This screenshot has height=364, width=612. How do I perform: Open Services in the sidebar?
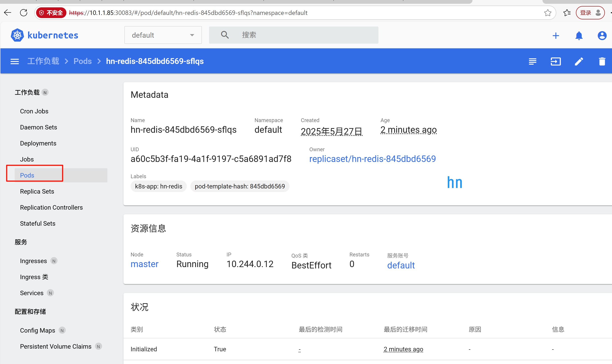click(32, 293)
